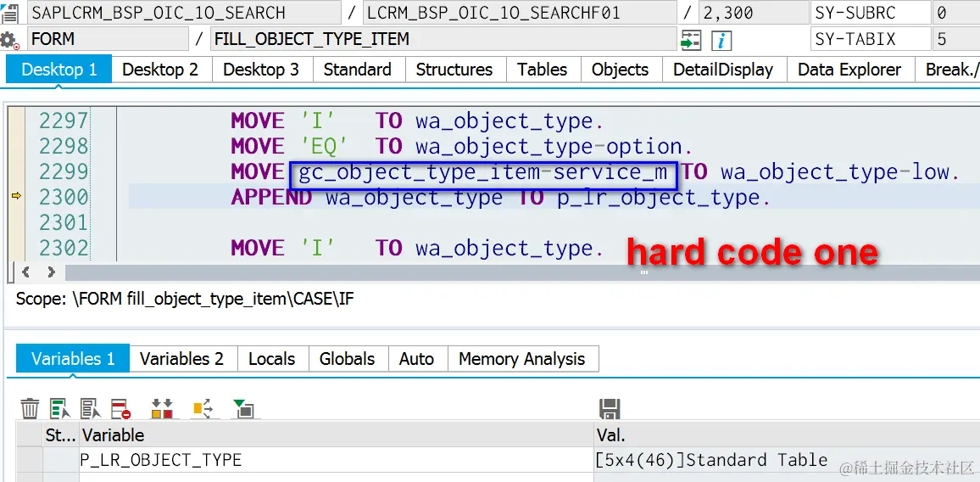The width and height of the screenshot is (980, 482).
Task: Click line number 2298 in the gutter
Action: click(64, 146)
